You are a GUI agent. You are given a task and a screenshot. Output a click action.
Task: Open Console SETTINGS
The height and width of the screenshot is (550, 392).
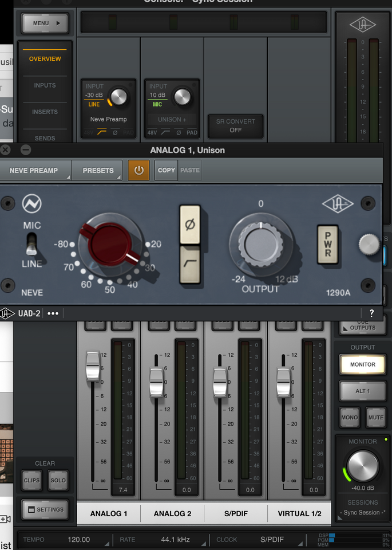click(45, 509)
